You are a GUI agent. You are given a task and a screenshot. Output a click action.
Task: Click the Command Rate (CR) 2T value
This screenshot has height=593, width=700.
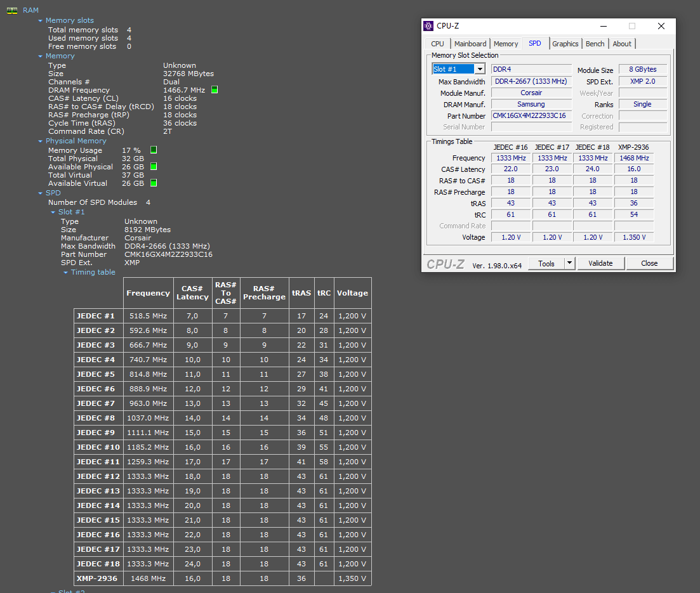click(x=168, y=132)
